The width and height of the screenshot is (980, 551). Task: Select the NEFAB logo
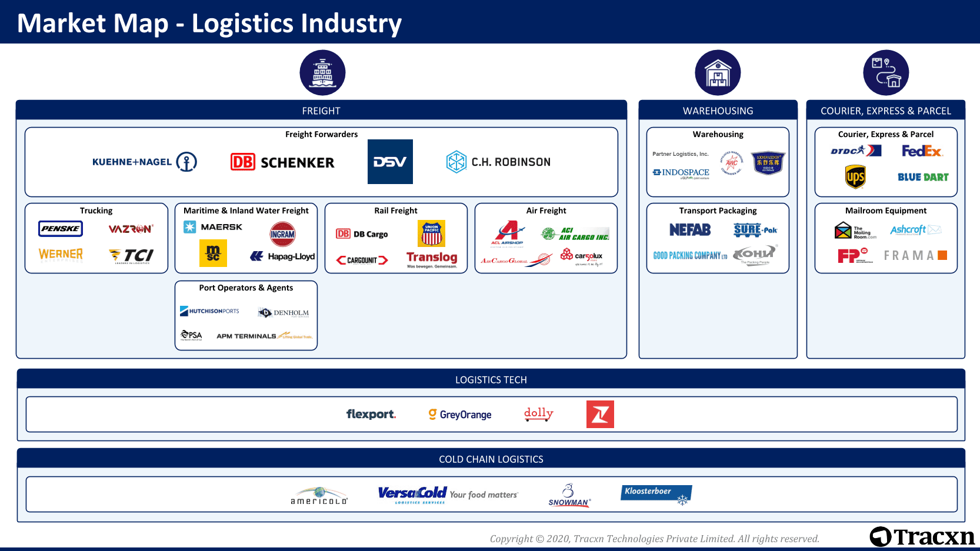pos(690,230)
